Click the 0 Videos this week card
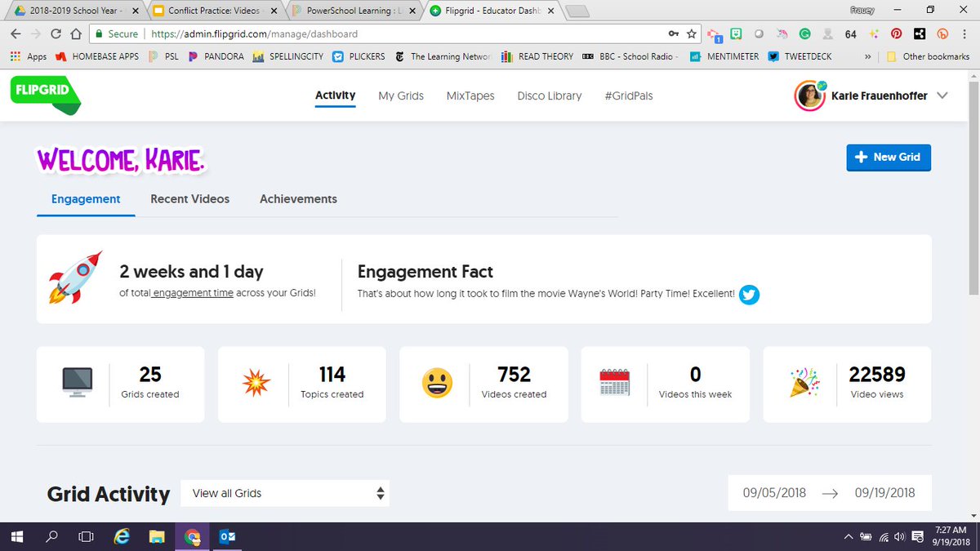The height and width of the screenshot is (551, 980). pos(665,384)
